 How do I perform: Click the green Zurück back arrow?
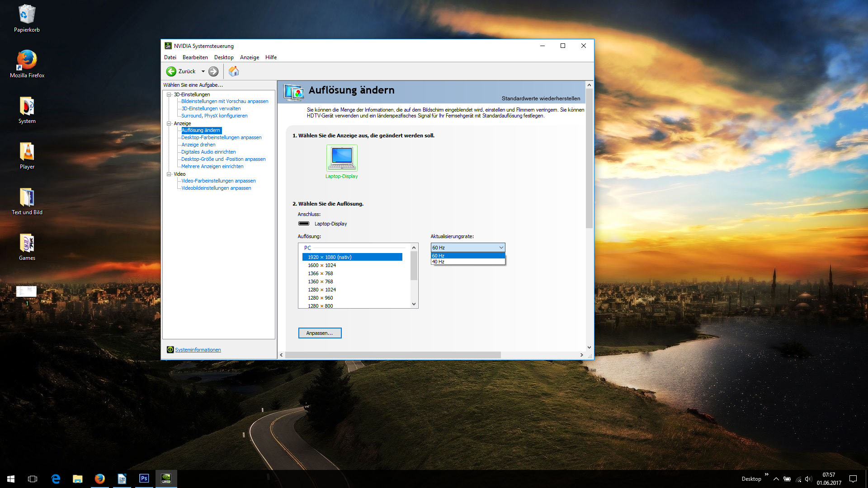[x=171, y=71]
